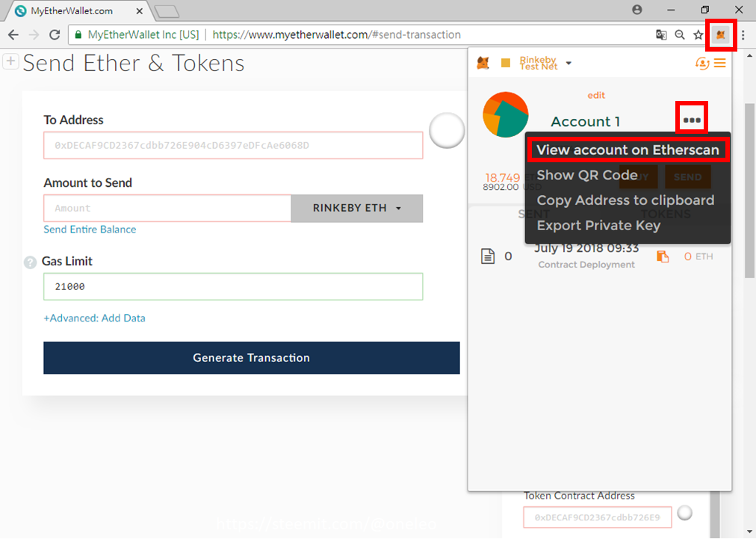Click the scrollbar down arrow
This screenshot has height=545, width=756.
pos(749,532)
